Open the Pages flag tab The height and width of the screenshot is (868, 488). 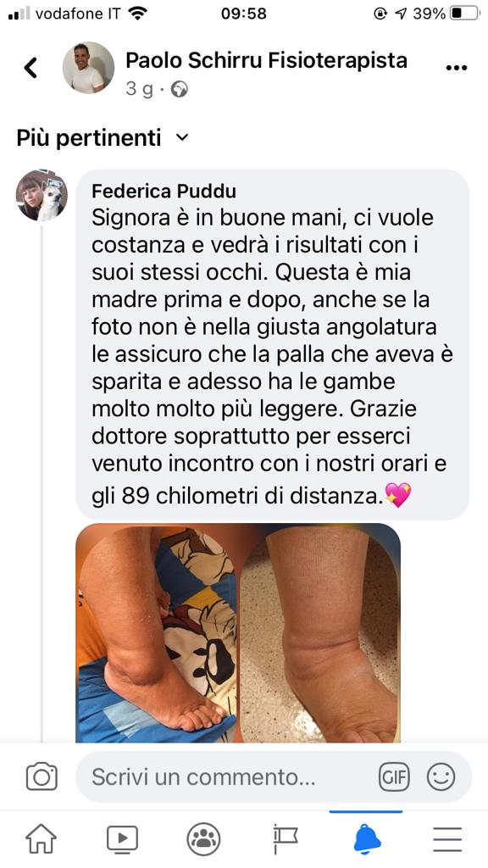(x=285, y=839)
